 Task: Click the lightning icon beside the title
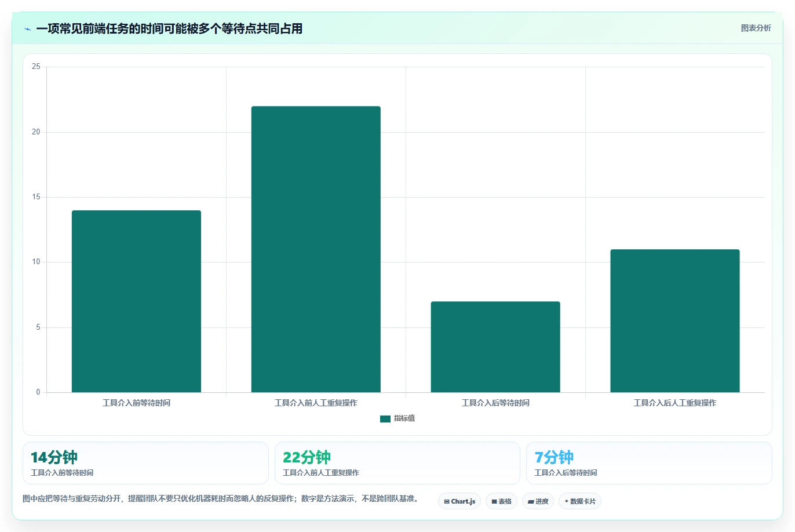[27, 29]
